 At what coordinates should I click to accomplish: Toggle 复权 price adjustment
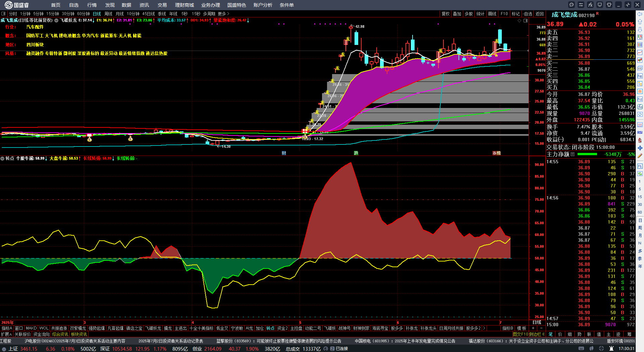445,14
